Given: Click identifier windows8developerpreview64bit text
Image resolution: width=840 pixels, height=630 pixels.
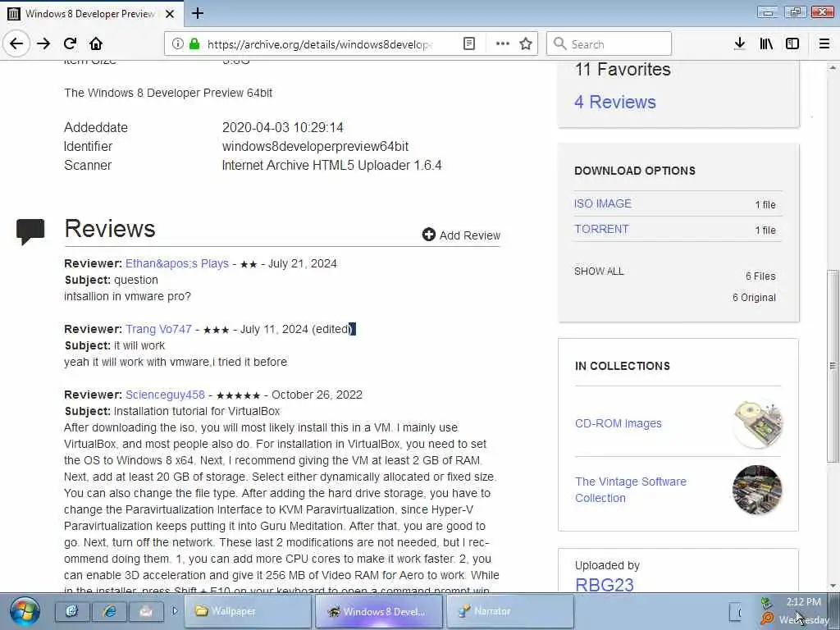Looking at the screenshot, I should pos(315,146).
